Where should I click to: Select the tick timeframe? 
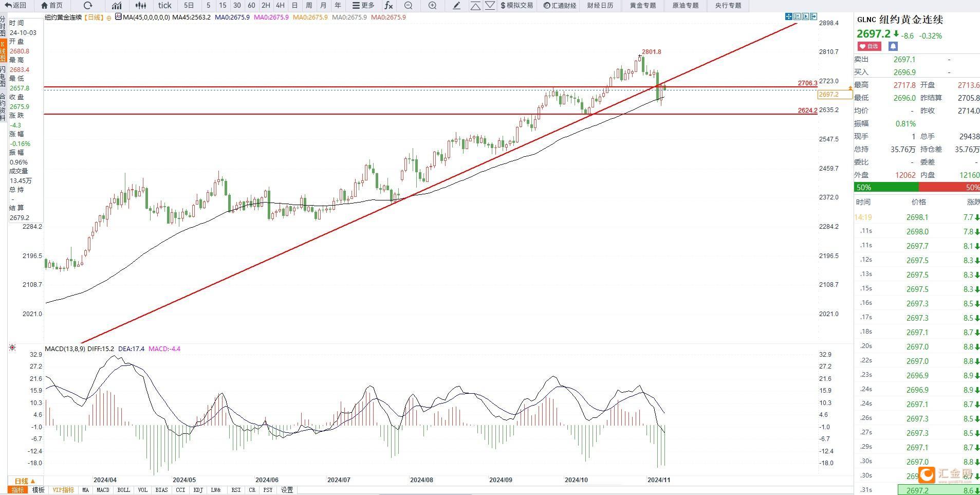(165, 5)
